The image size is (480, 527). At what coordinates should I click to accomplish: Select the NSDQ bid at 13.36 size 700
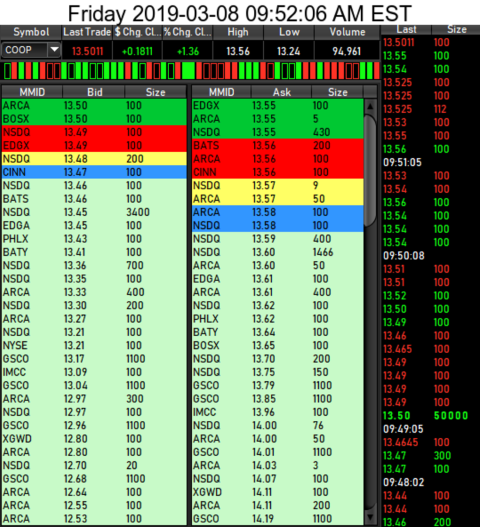pos(94,266)
